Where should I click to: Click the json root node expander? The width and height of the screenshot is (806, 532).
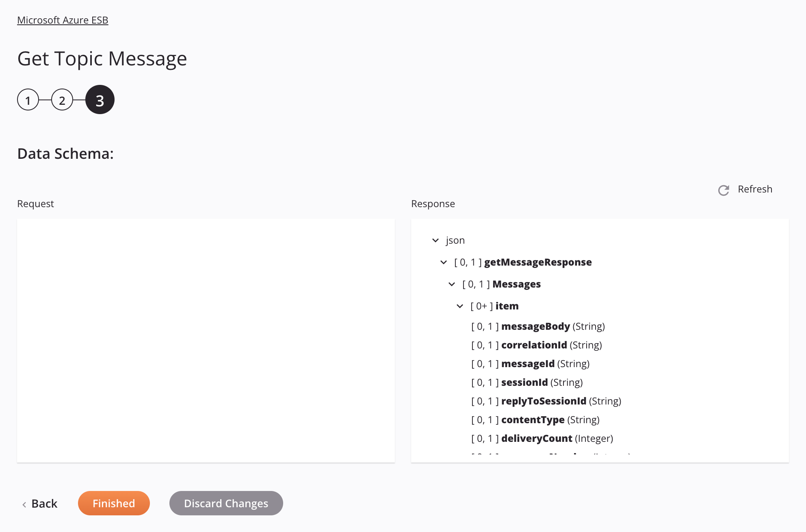coord(435,240)
